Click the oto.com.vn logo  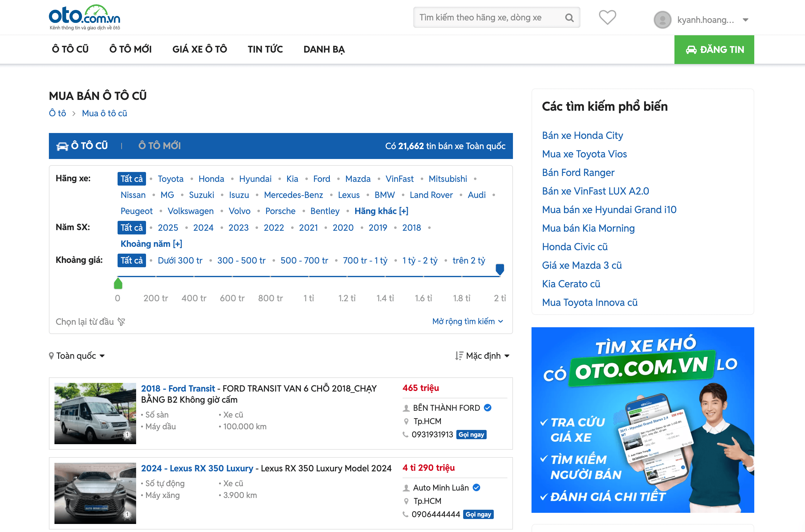(84, 17)
